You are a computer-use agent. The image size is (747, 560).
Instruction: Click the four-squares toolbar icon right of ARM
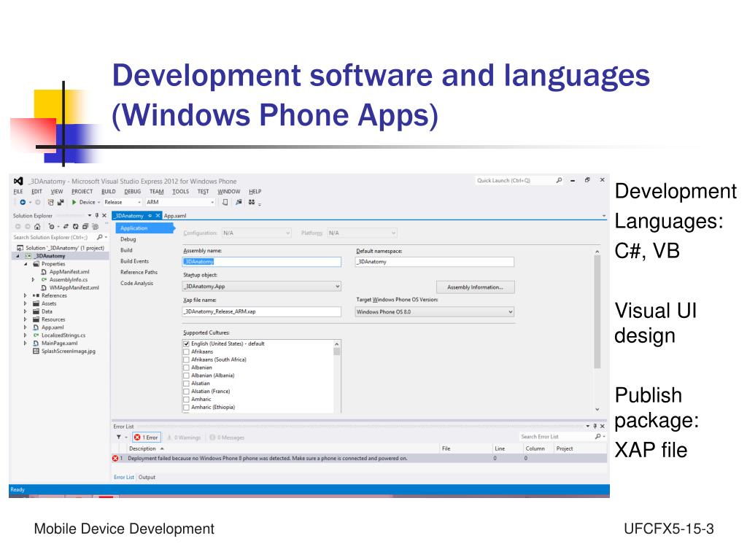pyautogui.click(x=252, y=203)
